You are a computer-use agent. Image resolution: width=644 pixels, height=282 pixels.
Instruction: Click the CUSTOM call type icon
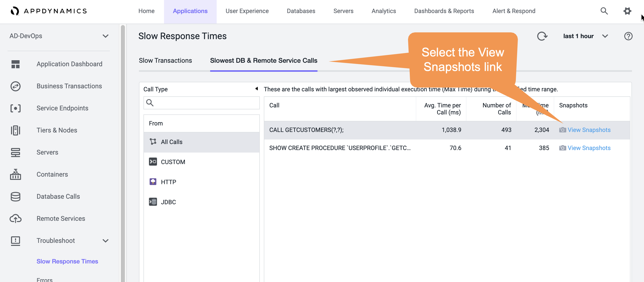click(153, 162)
